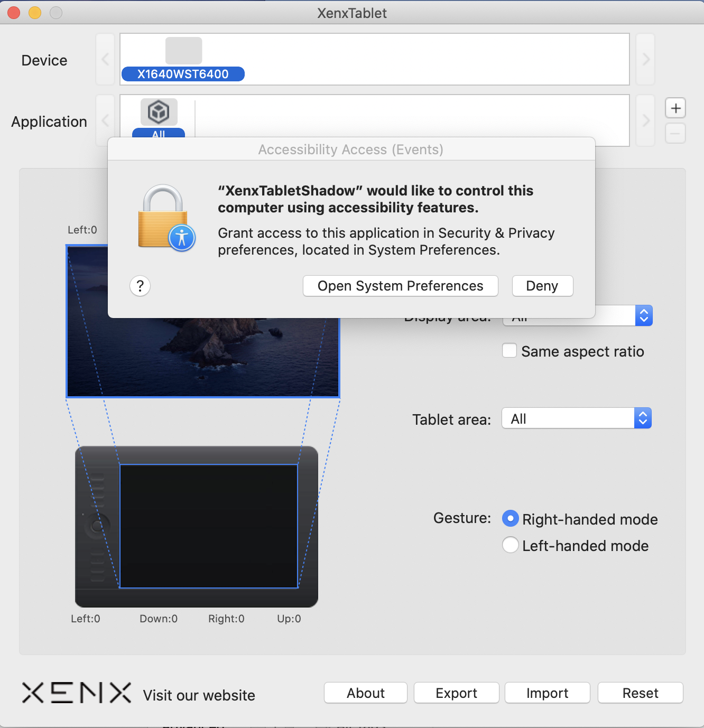Image resolution: width=704 pixels, height=728 pixels.
Task: Click the tablet active area preview
Action: (x=209, y=526)
